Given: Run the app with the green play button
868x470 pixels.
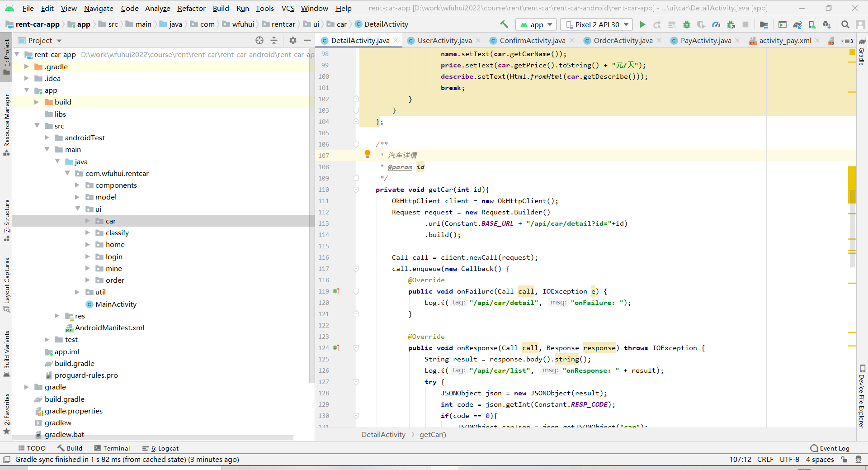Looking at the screenshot, I should coord(642,24).
